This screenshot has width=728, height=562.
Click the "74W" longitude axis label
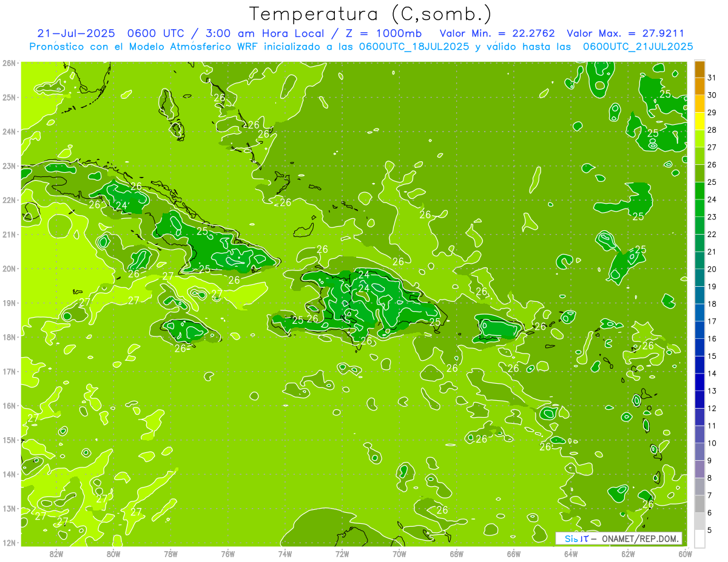[x=285, y=553]
